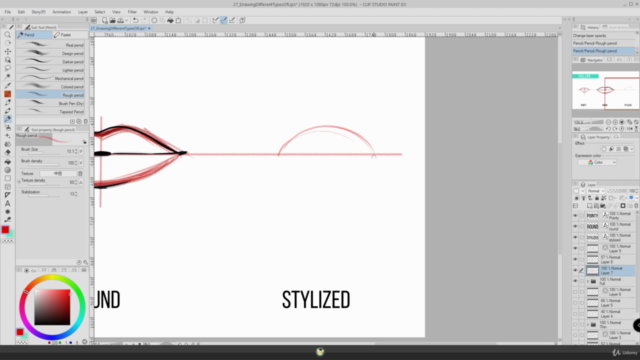640x360 pixels.
Task: Click the red main color swatch
Action: (5, 230)
